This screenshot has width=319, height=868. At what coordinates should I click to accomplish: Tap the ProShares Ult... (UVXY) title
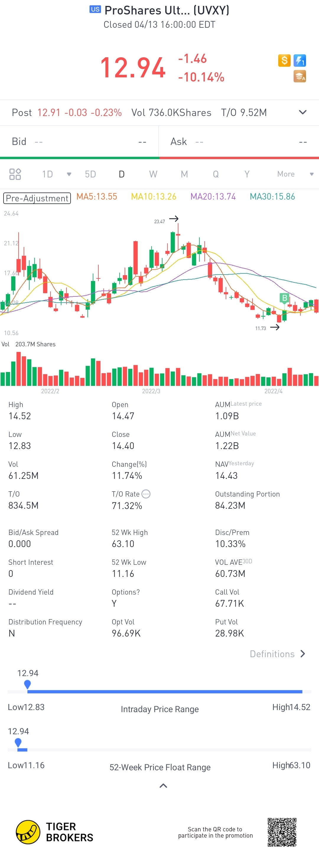(x=167, y=10)
